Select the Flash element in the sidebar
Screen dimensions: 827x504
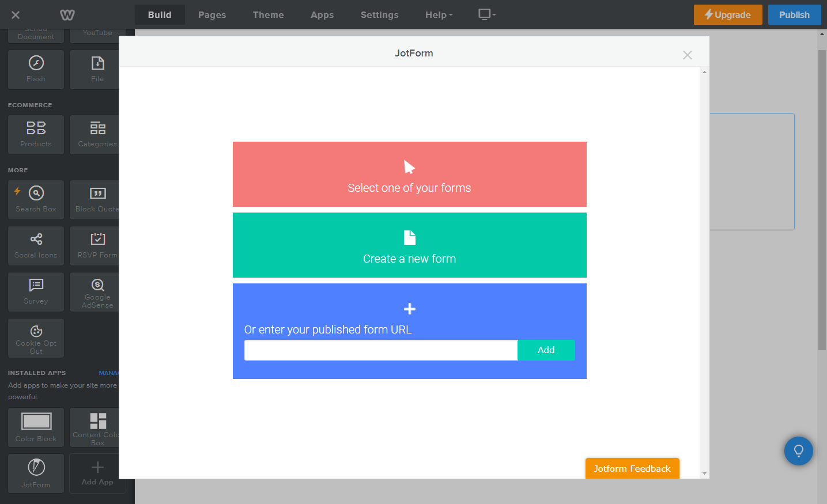click(35, 69)
